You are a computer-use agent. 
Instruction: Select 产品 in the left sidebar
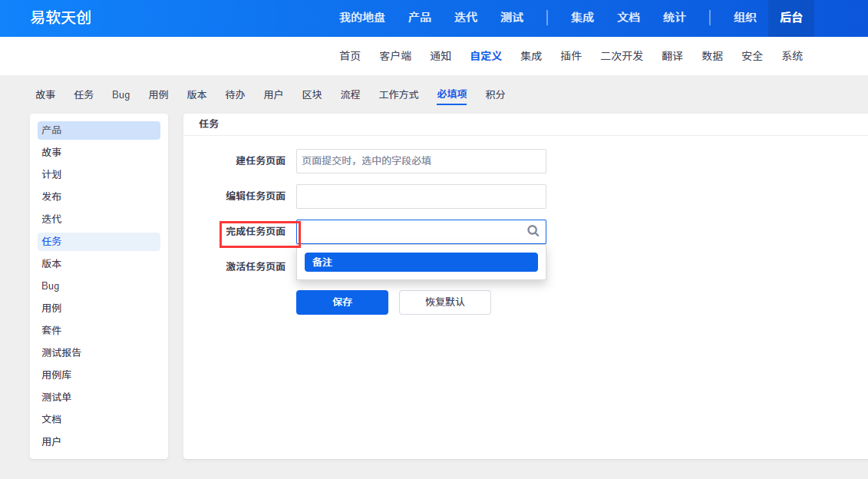98,130
